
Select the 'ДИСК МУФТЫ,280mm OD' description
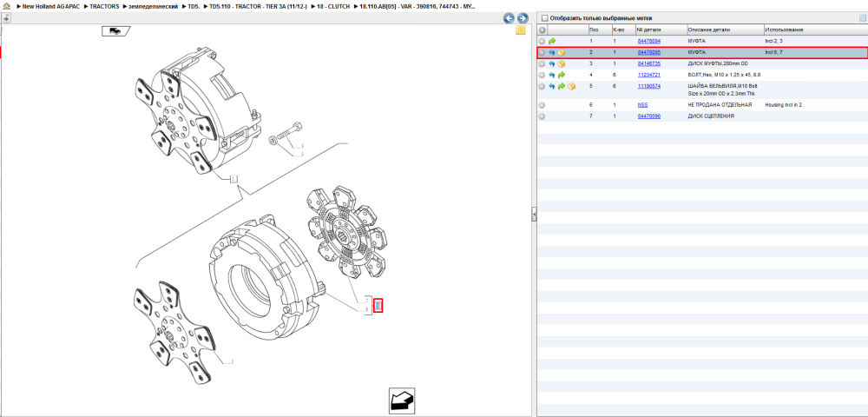[718, 63]
